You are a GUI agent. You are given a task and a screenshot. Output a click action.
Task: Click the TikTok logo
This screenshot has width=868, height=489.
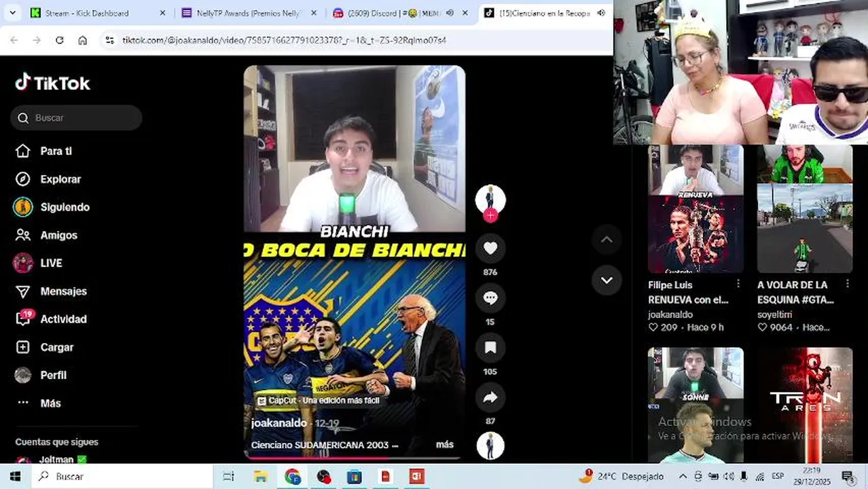tap(52, 83)
